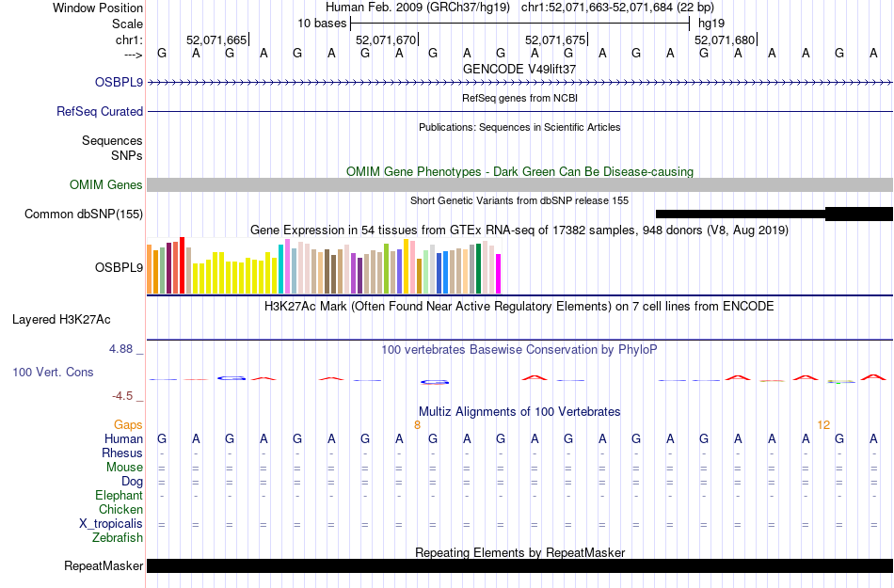Viewport: 894px width, 588px height.
Task: Click the gray OMIM Genes item bar
Action: pos(519,184)
